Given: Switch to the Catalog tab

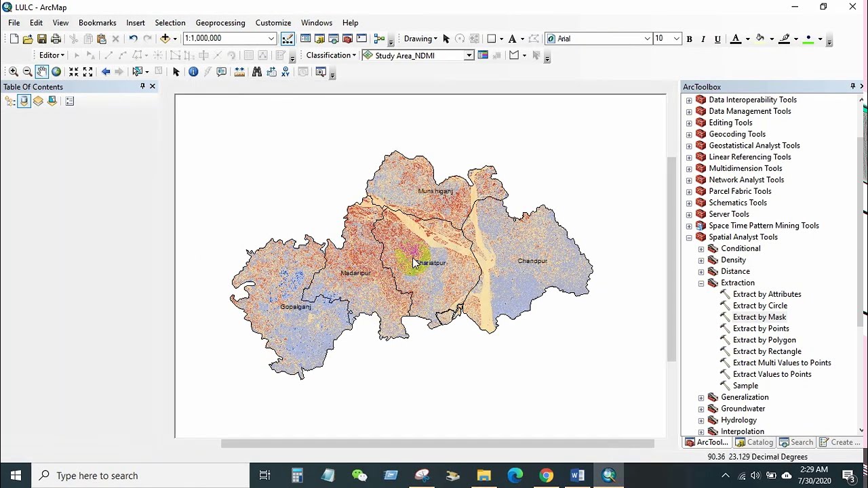Looking at the screenshot, I should [754, 442].
